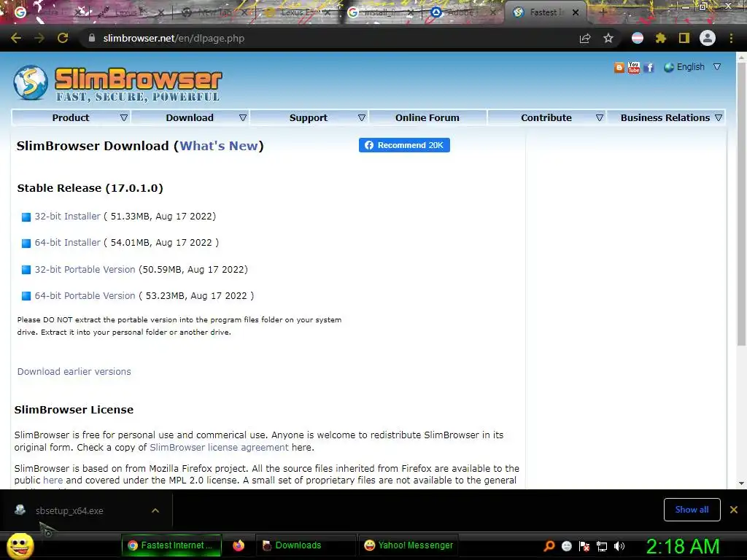Click the round smiley face tray icon

point(566,546)
